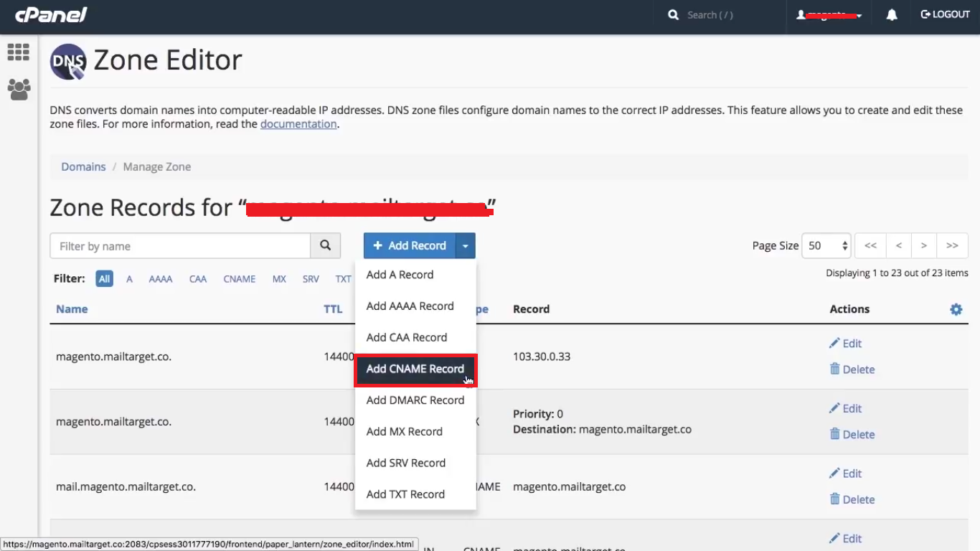The height and width of the screenshot is (551, 980).
Task: Select Add MX Record option
Action: (x=415, y=432)
